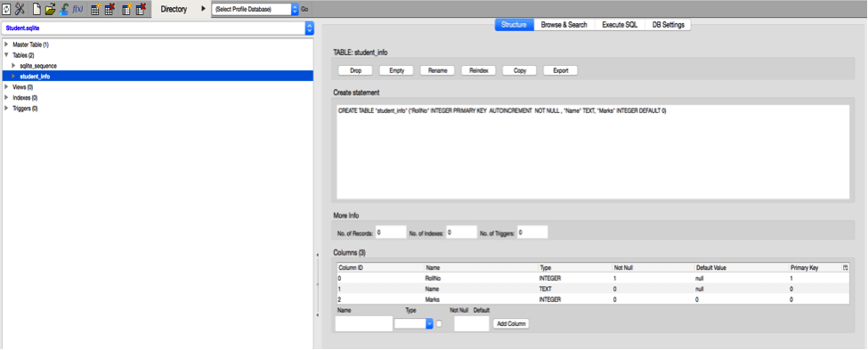
Task: Open the User-defined Functions f(x) icon
Action: click(x=77, y=9)
